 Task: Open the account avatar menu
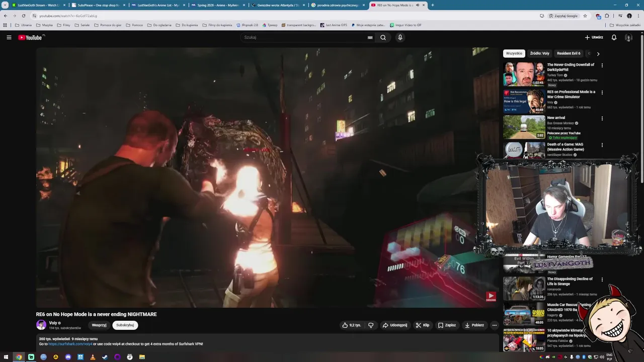point(628,37)
